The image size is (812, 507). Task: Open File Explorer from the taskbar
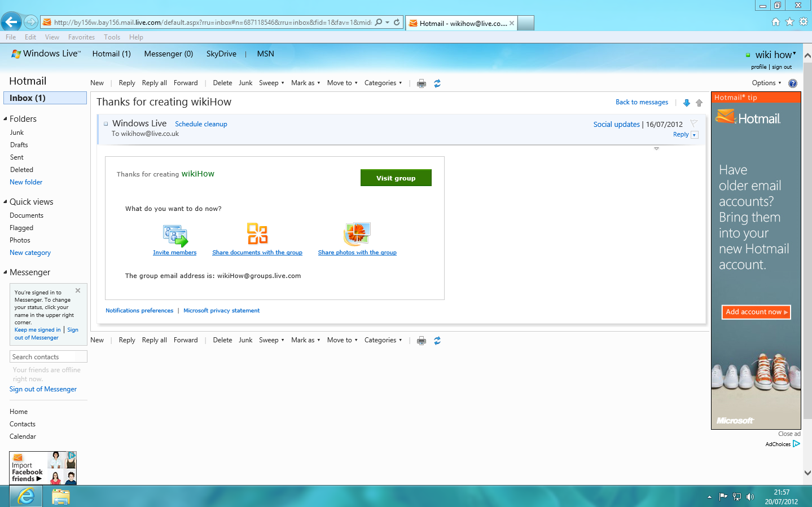(x=60, y=496)
